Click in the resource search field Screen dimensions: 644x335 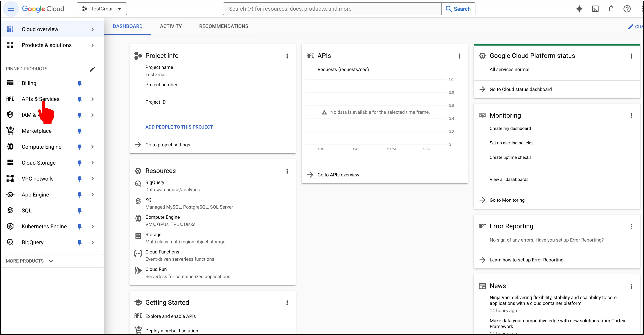tap(332, 9)
